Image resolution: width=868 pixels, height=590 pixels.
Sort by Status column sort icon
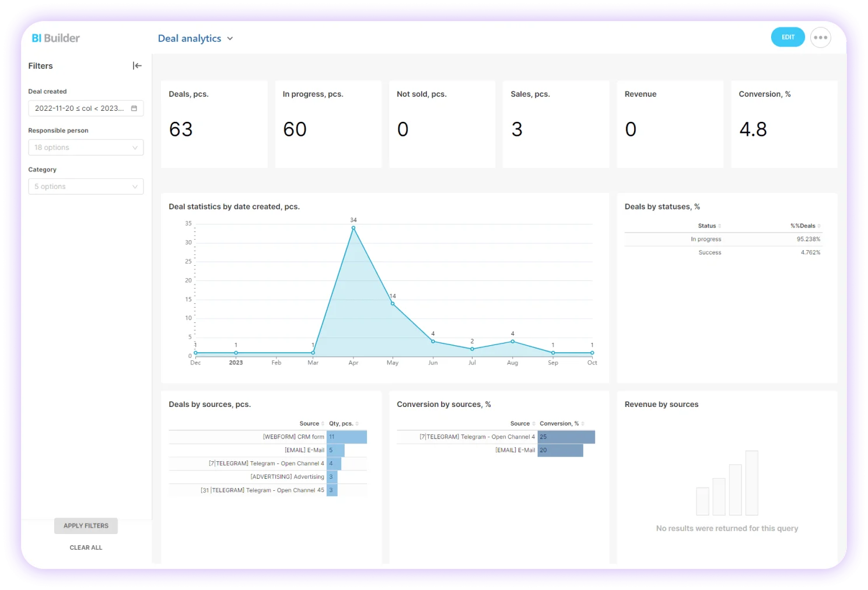tap(720, 226)
